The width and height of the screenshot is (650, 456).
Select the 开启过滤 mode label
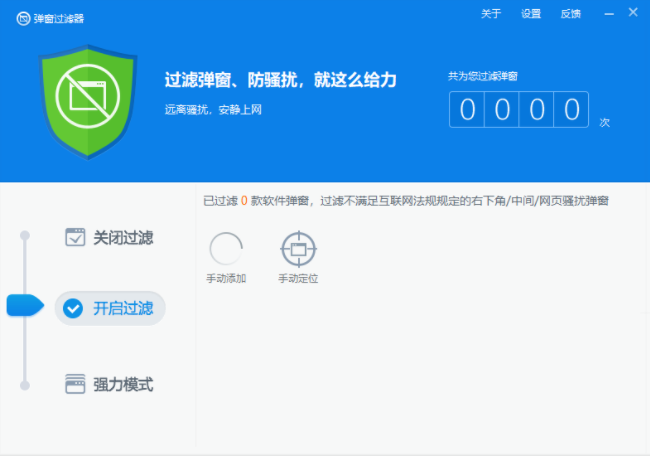[x=123, y=309]
